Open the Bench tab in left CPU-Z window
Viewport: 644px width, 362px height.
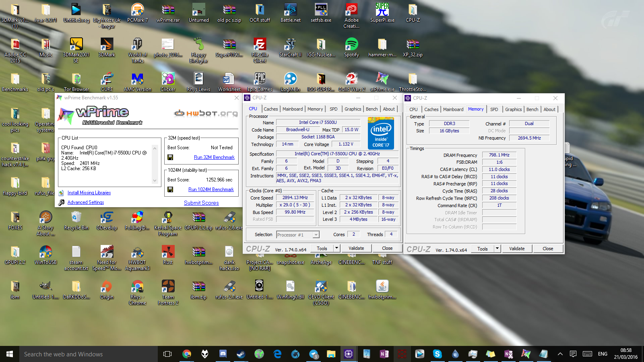[372, 109]
